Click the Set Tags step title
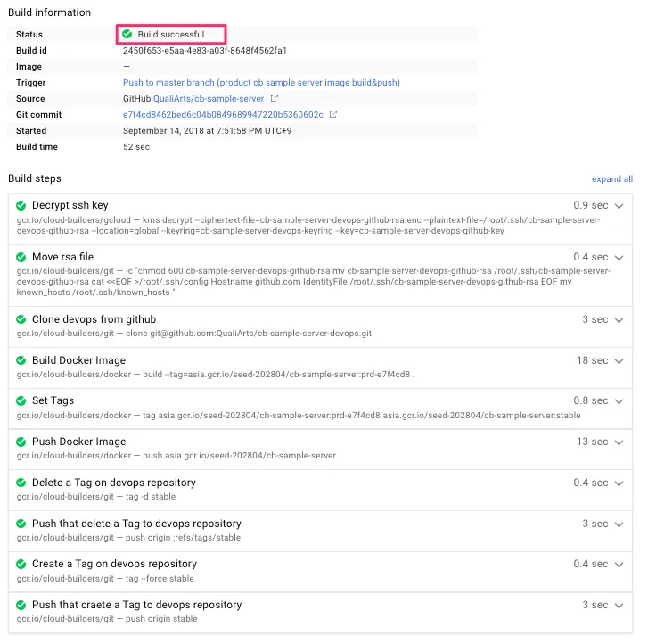The width and height of the screenshot is (648, 644). click(53, 401)
